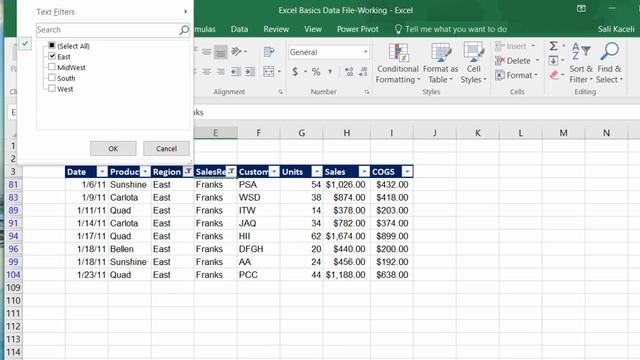Select column J header
Screen dimensions: 640x360
pyautogui.click(x=435, y=133)
